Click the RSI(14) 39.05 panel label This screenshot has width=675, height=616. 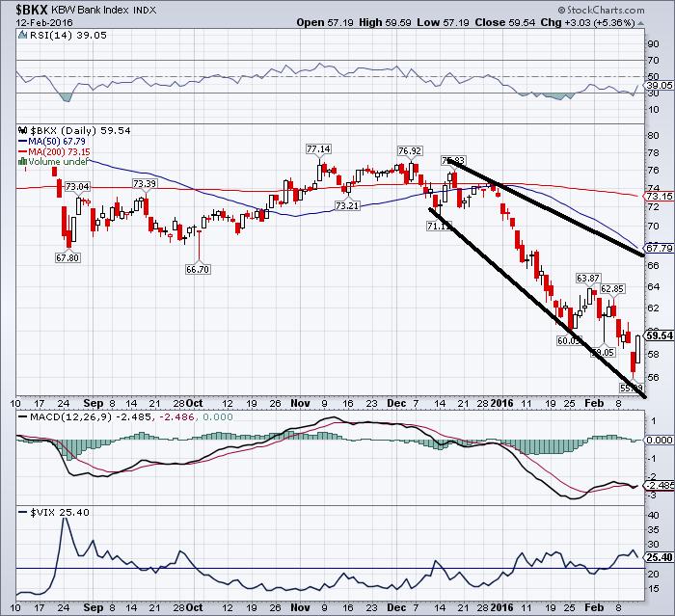(68, 36)
